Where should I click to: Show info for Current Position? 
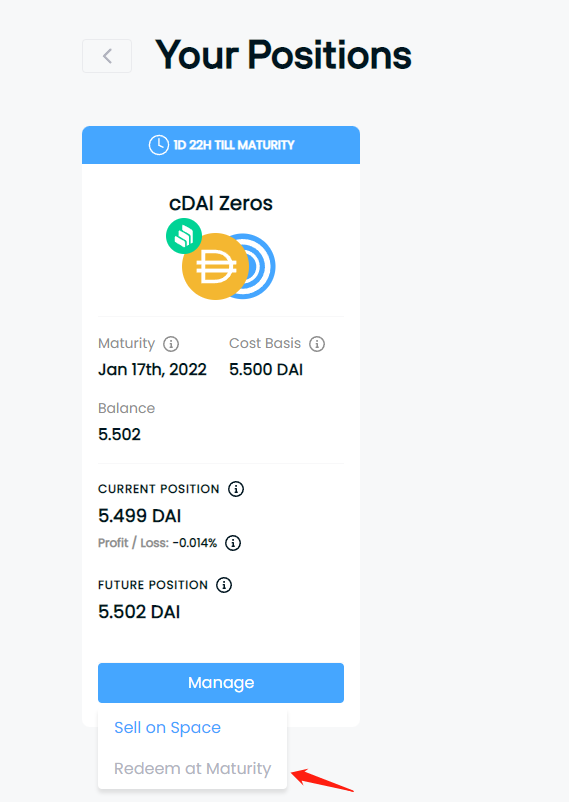(x=236, y=489)
